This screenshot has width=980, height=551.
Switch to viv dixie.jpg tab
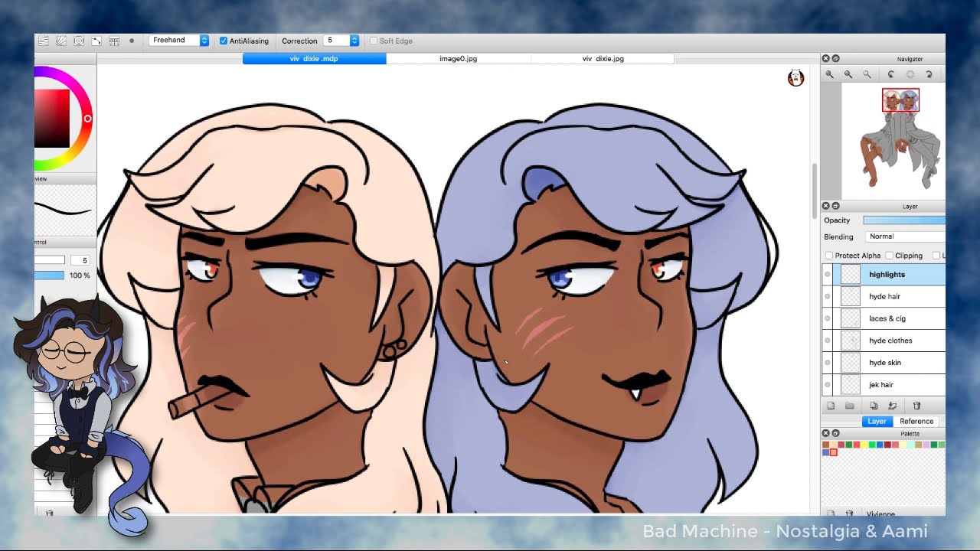[x=603, y=58]
